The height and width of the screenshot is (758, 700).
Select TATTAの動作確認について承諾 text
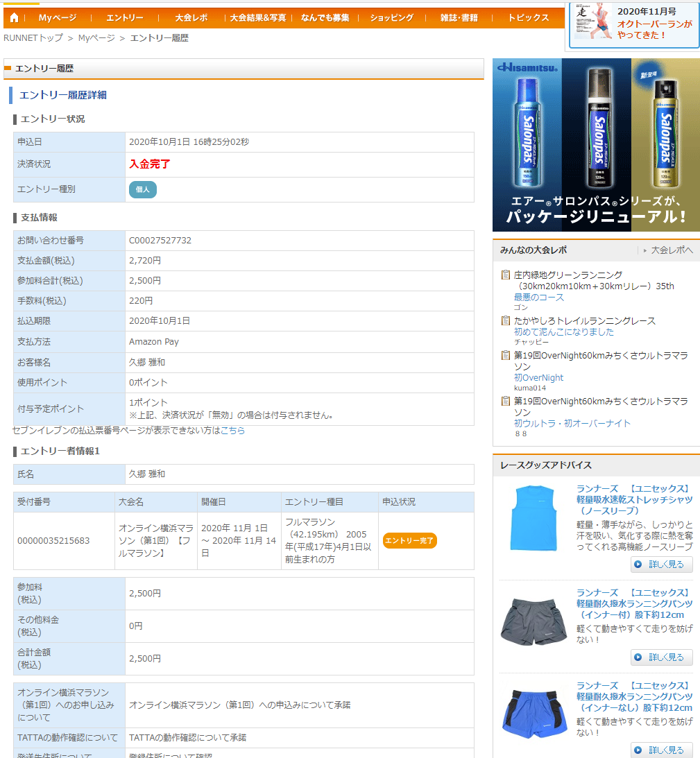pyautogui.click(x=188, y=737)
